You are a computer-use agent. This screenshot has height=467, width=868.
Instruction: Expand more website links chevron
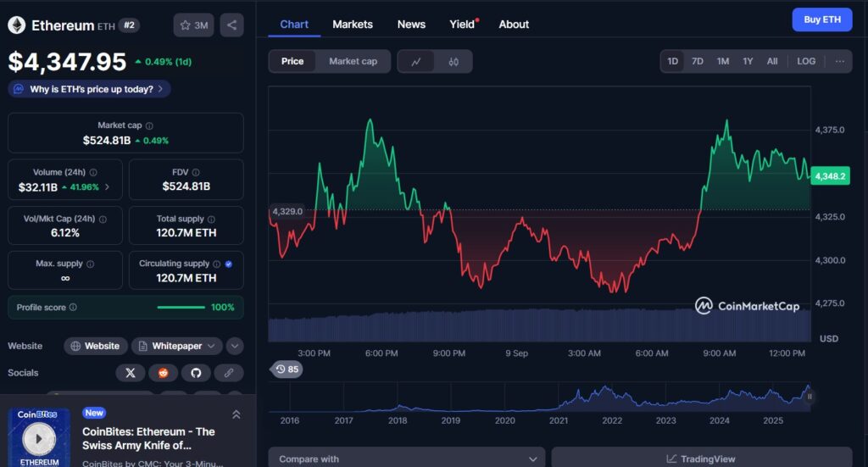[235, 346]
